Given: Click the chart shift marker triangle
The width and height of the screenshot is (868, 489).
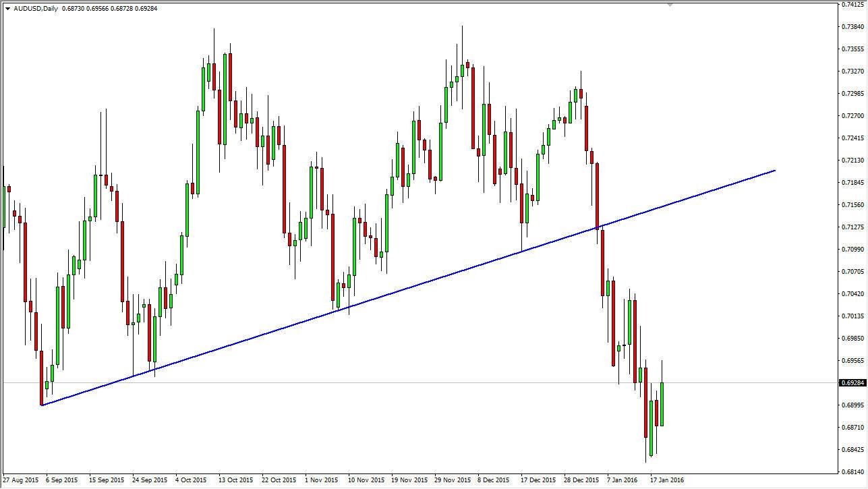Looking at the screenshot, I should coord(670,5).
